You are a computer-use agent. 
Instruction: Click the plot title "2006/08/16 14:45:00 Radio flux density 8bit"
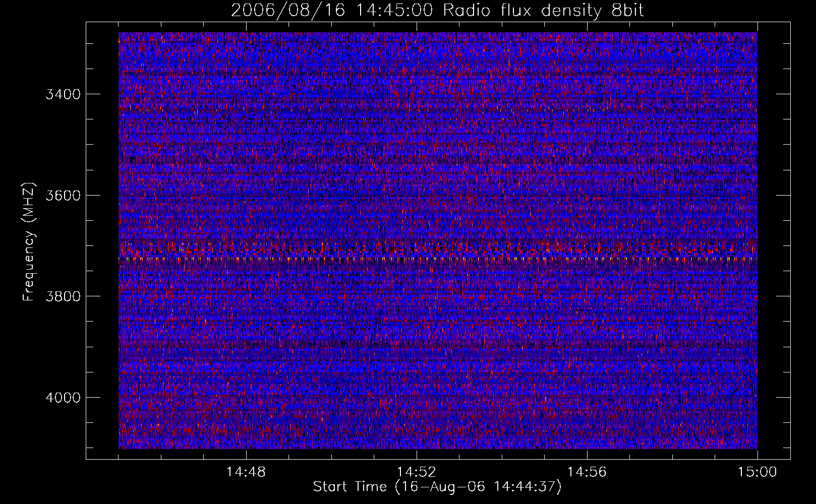click(x=437, y=11)
